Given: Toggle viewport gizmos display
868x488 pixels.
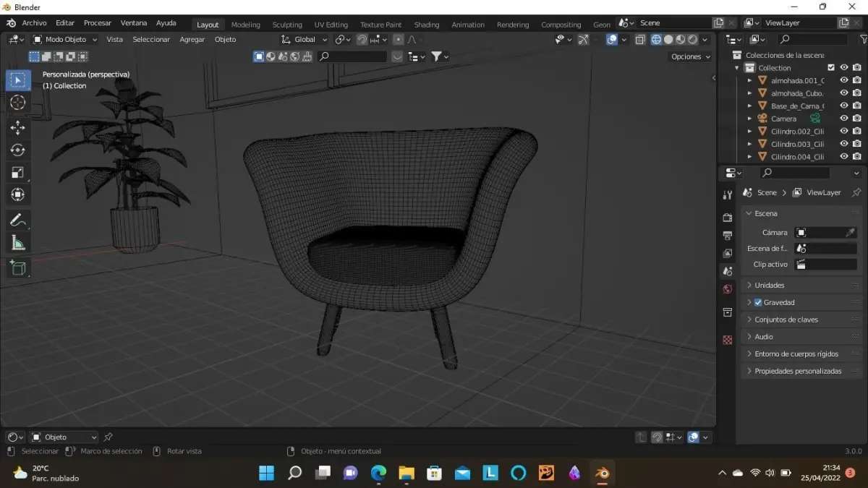Looking at the screenshot, I should point(583,40).
